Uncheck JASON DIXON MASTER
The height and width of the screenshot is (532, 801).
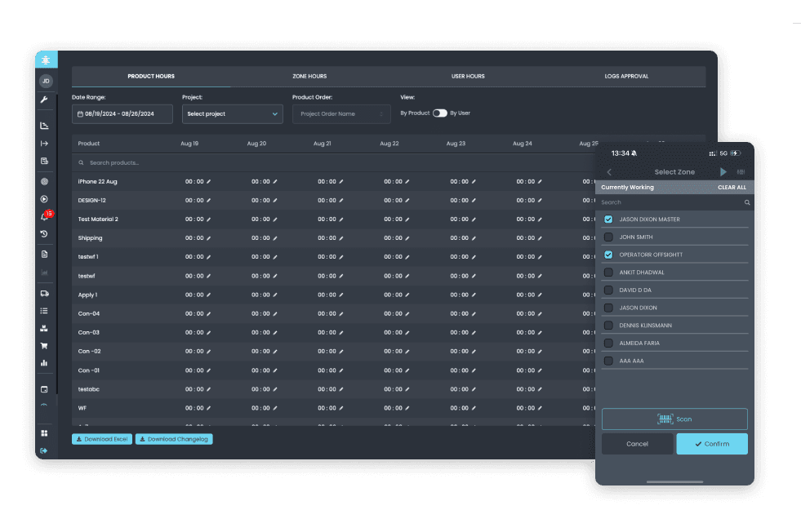coord(608,219)
